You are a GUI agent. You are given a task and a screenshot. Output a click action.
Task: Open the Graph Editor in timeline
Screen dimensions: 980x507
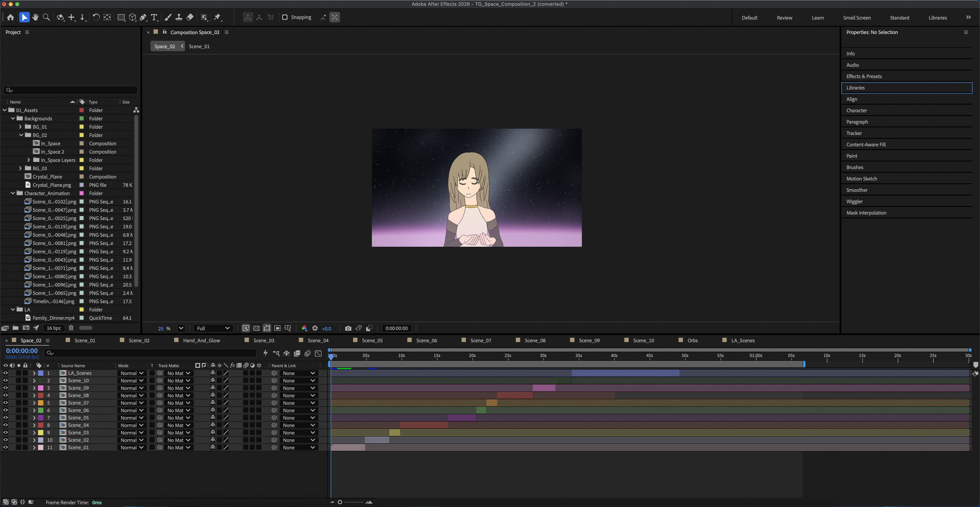point(318,353)
